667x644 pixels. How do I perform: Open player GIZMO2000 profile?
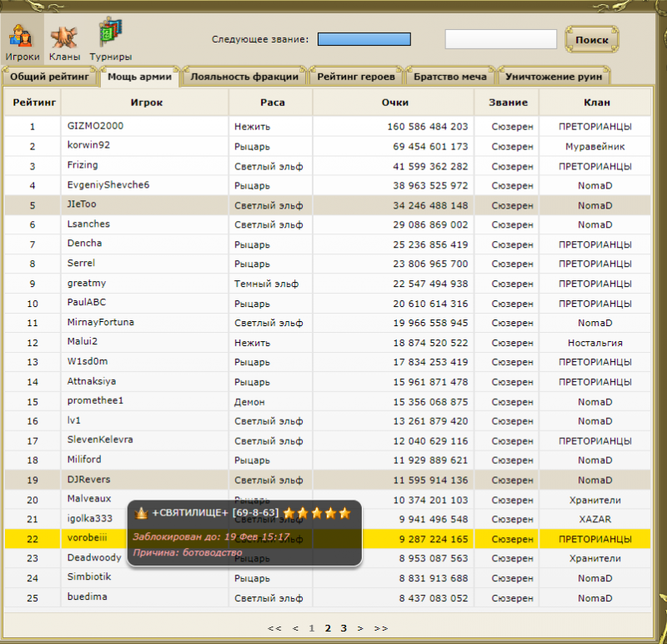95,126
